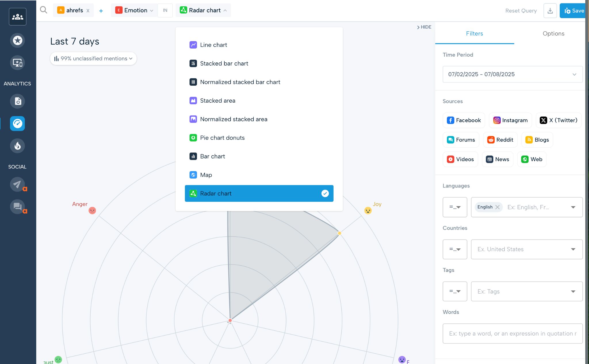Image resolution: width=589 pixels, height=364 pixels.
Task: Expand the 99% unclassified mentions dropdown
Action: [93, 58]
